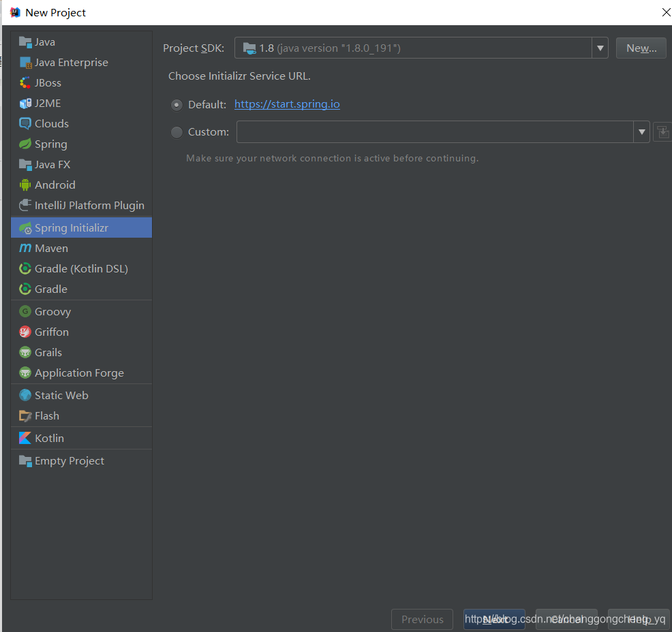
Task: Click the IntelliJ Platform Plugin icon
Action: pos(25,205)
